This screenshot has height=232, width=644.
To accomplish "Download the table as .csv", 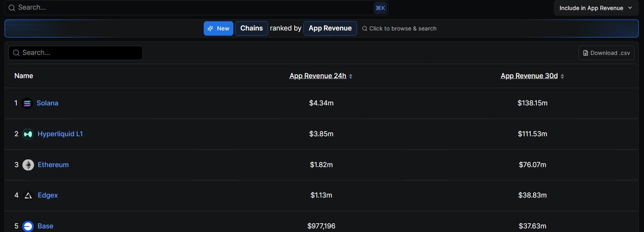I will 606,53.
